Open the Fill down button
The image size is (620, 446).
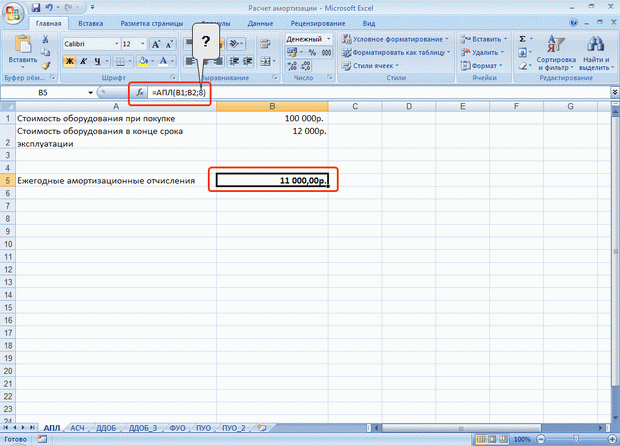pos(522,52)
